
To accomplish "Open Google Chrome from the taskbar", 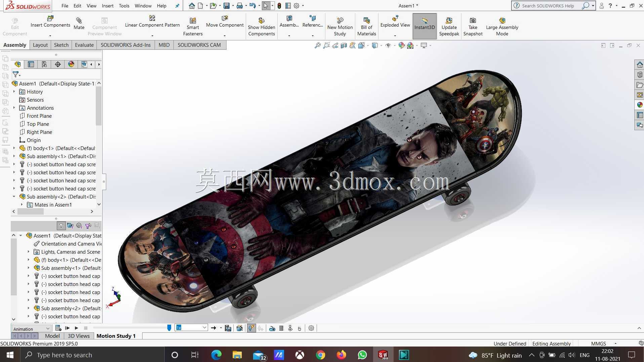I will coord(320,355).
